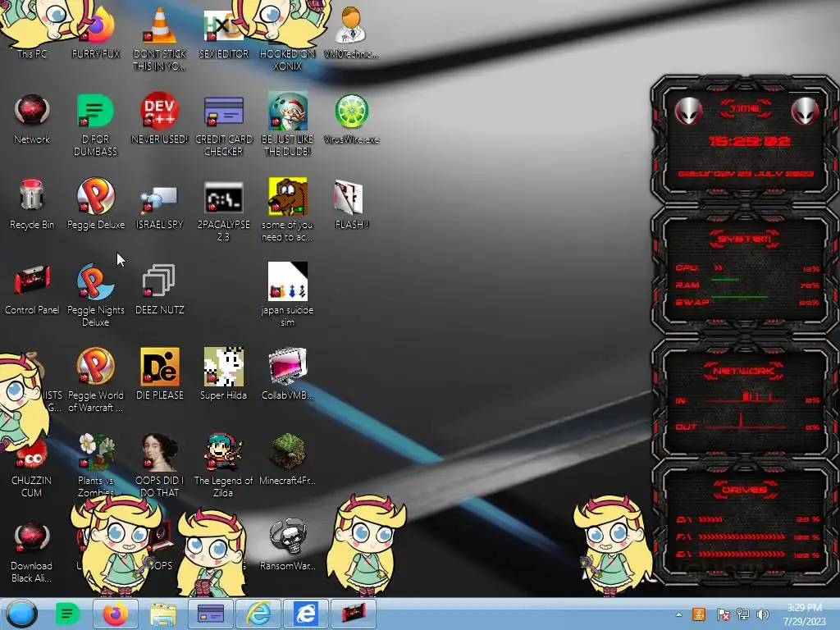The image size is (840, 630).
Task: Switch to the red console app in taskbar
Action: pyautogui.click(x=354, y=614)
